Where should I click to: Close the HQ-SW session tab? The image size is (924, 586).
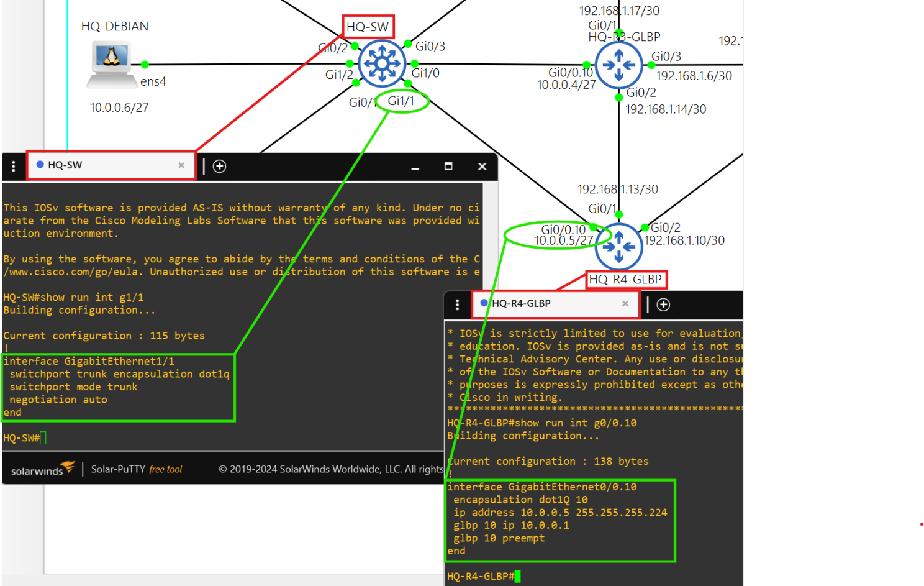pos(181,165)
